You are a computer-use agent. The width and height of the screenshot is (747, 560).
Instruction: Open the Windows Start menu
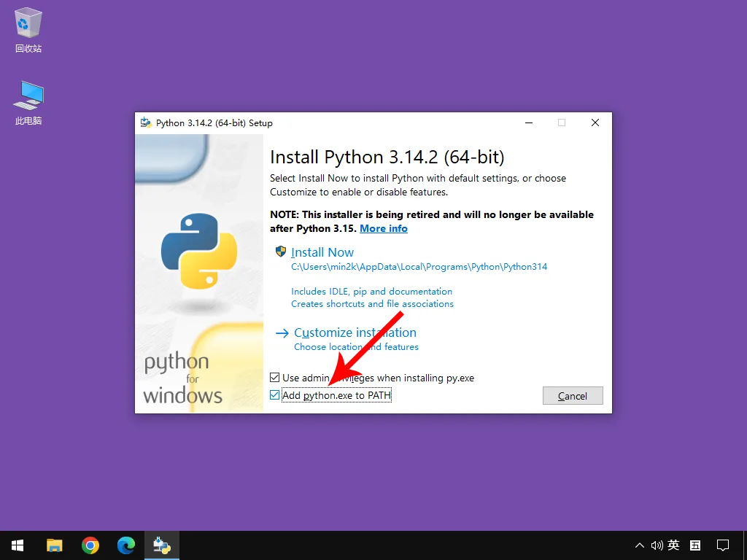tap(18, 545)
